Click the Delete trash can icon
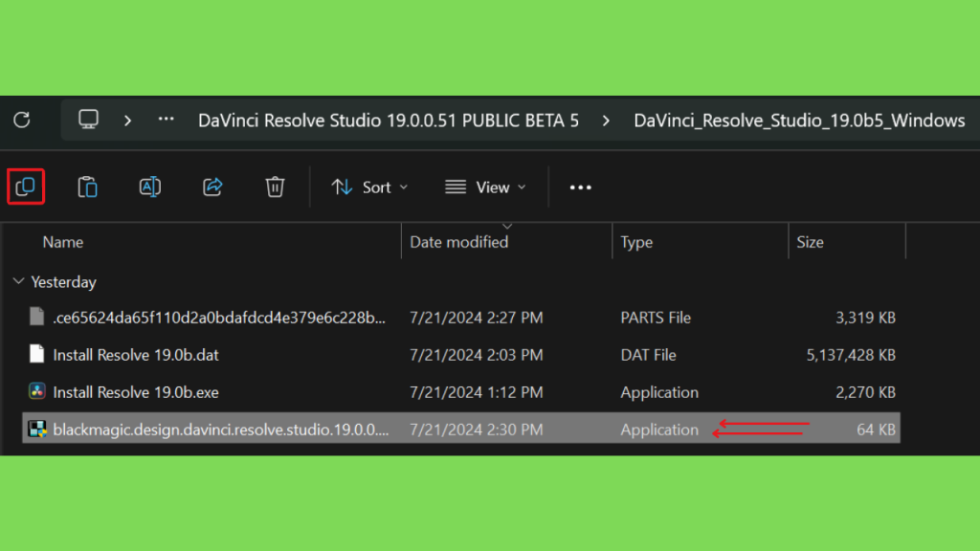The width and height of the screenshot is (980, 551). click(275, 187)
